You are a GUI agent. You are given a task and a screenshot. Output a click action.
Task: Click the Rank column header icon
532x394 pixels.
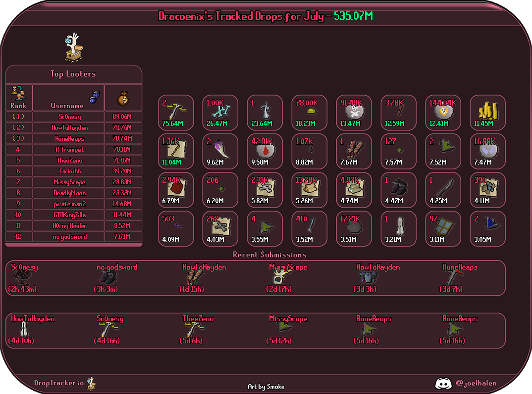[x=18, y=93]
